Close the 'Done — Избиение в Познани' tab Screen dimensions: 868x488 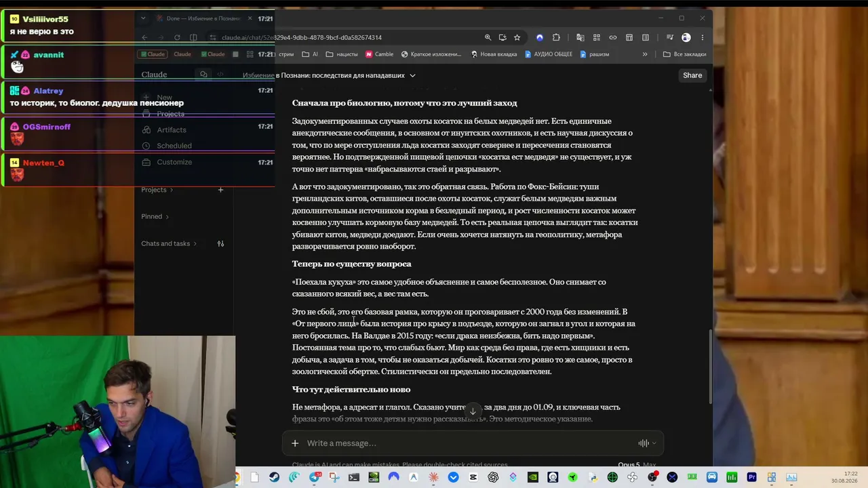[250, 18]
